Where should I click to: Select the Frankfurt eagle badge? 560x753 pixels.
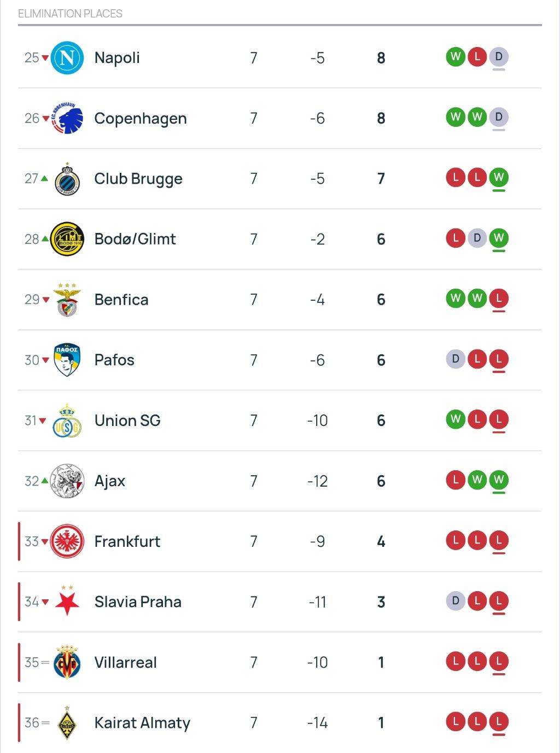click(67, 541)
